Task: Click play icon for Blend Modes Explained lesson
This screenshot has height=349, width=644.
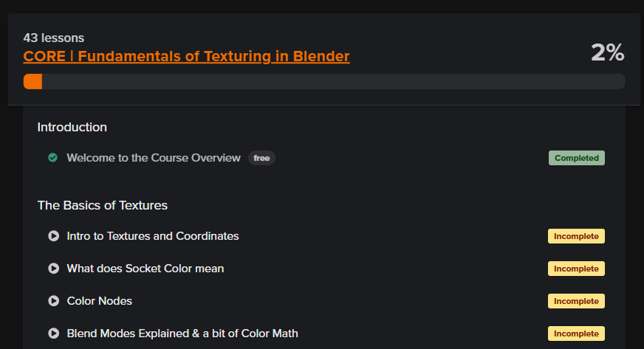Action: pos(53,333)
